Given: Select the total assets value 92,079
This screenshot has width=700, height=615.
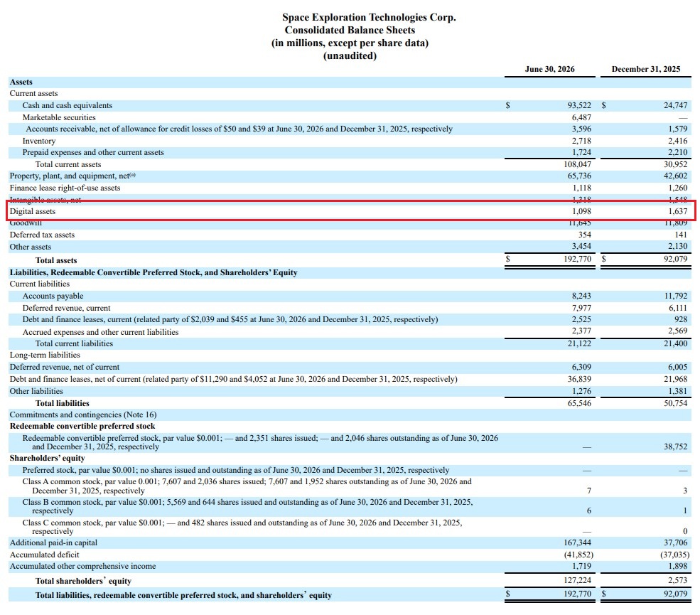Looking at the screenshot, I should (675, 259).
